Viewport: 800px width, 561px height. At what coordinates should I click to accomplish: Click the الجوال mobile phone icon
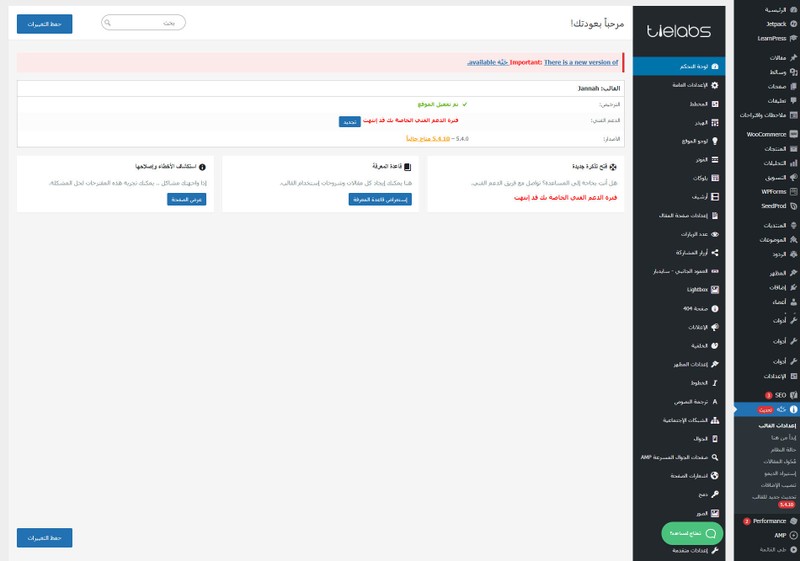(715, 439)
